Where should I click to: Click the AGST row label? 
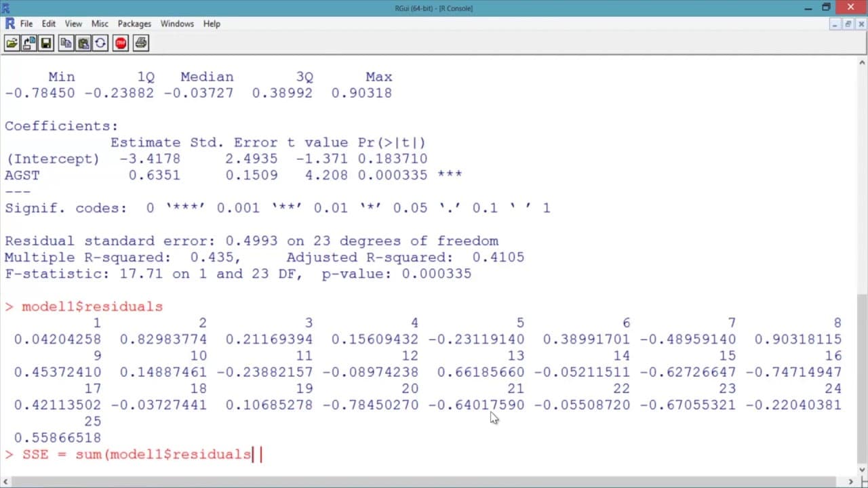[22, 175]
